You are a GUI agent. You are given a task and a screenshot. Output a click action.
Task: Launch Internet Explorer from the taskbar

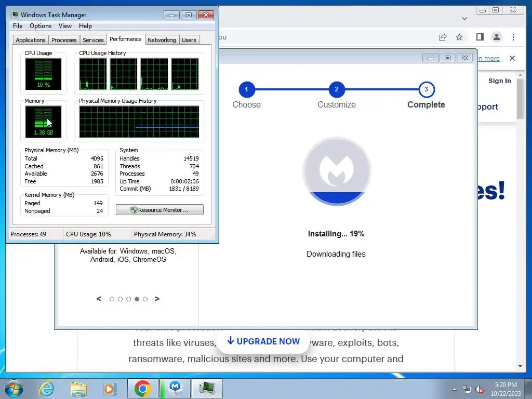click(46, 389)
